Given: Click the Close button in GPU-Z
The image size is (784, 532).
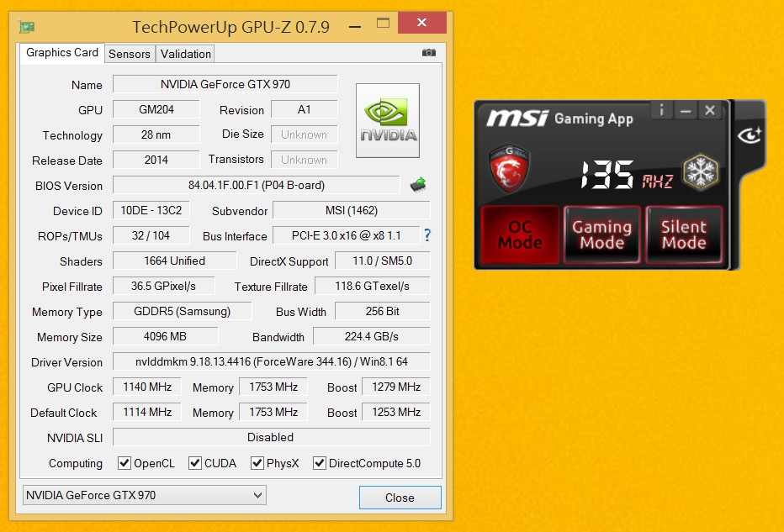Looking at the screenshot, I should (x=400, y=498).
